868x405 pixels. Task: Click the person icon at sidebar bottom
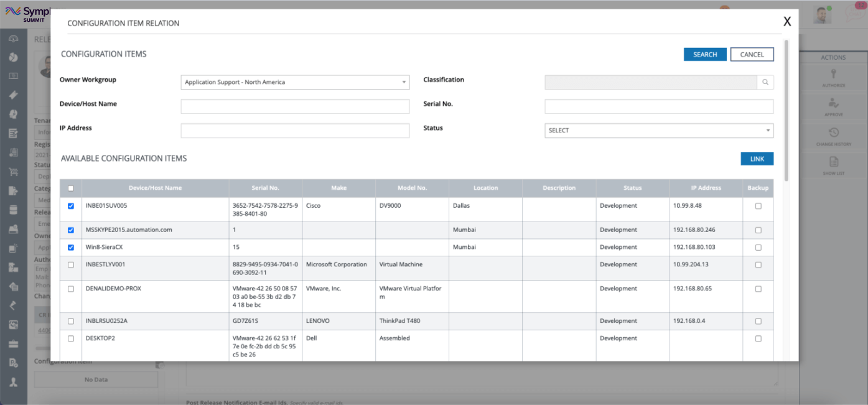[13, 381]
